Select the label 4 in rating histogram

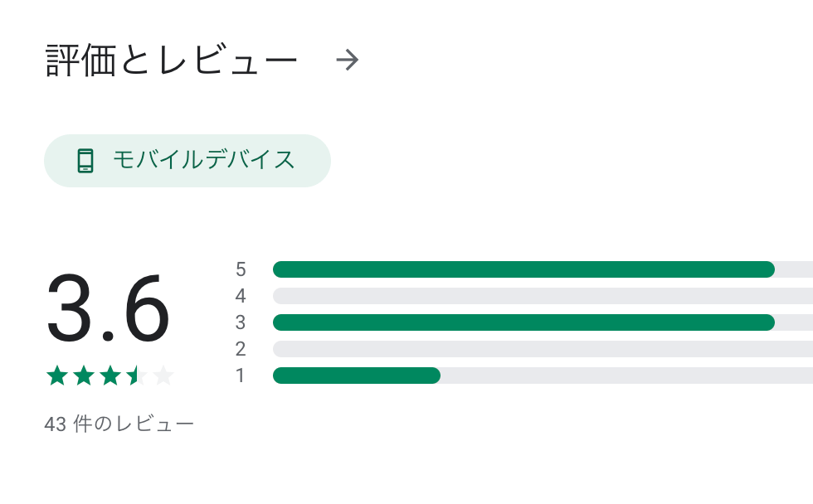point(240,296)
